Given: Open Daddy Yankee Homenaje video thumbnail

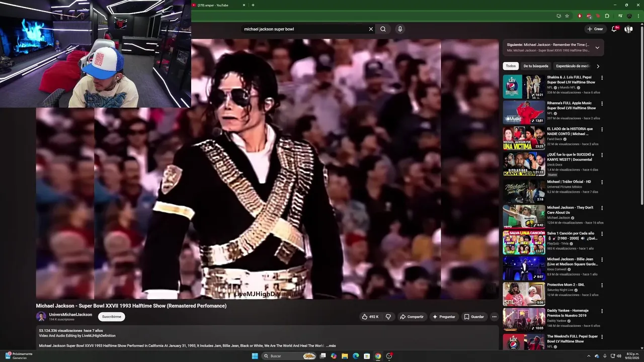Looking at the screenshot, I should coord(524,319).
